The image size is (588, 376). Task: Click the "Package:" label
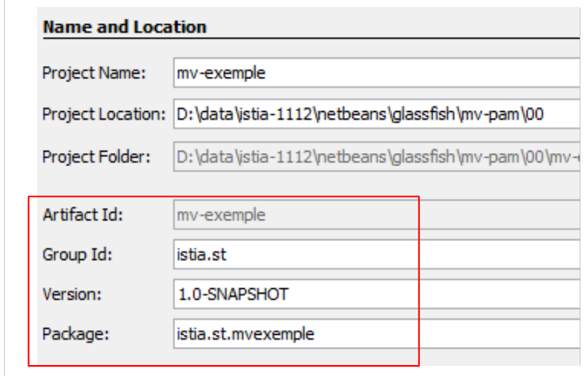(x=76, y=335)
